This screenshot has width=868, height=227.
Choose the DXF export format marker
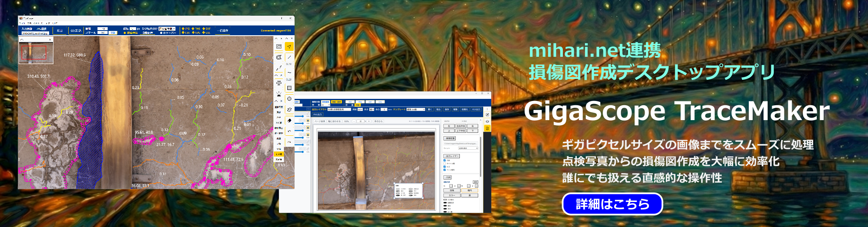tap(204, 29)
